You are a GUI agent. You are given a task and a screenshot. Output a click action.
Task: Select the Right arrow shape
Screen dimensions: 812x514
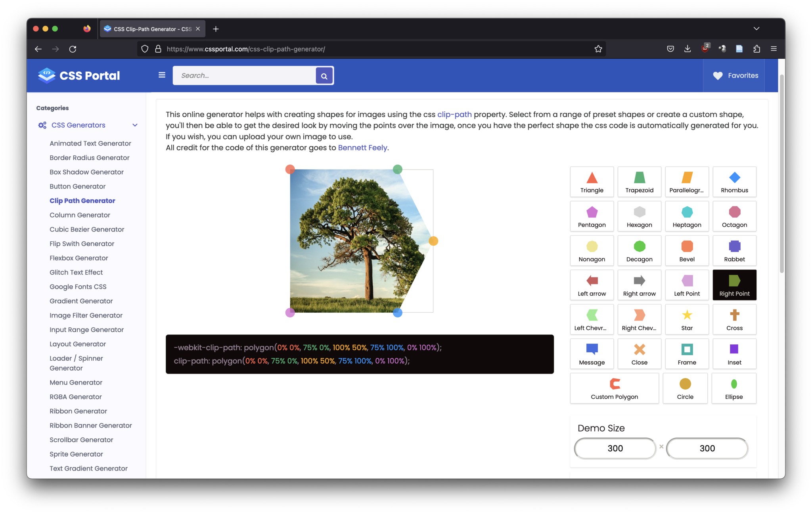(x=639, y=285)
